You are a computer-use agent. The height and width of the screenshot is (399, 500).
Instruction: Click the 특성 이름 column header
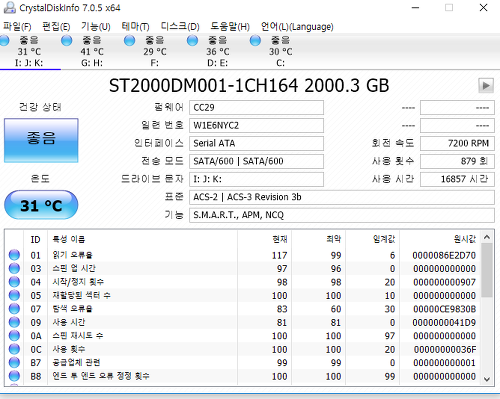pyautogui.click(x=142, y=239)
